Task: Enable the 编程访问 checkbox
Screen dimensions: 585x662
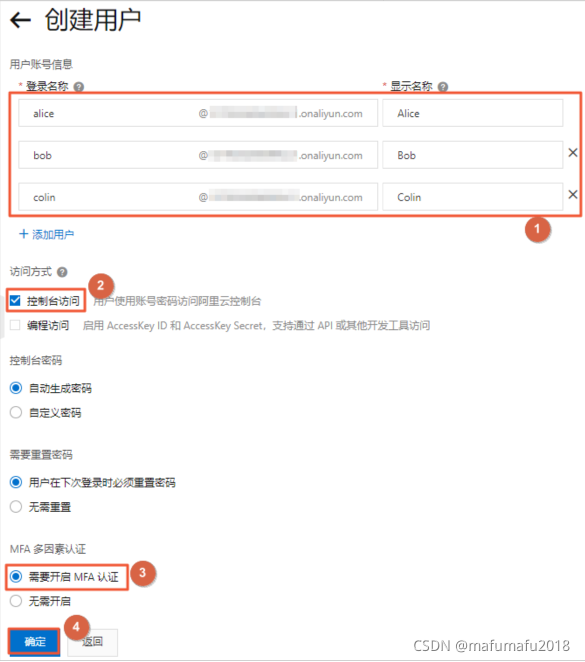Action: pos(15,325)
